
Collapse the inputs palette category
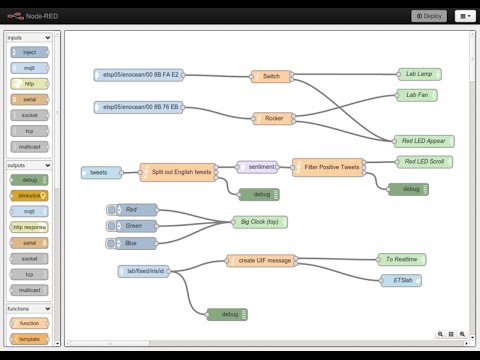point(29,38)
